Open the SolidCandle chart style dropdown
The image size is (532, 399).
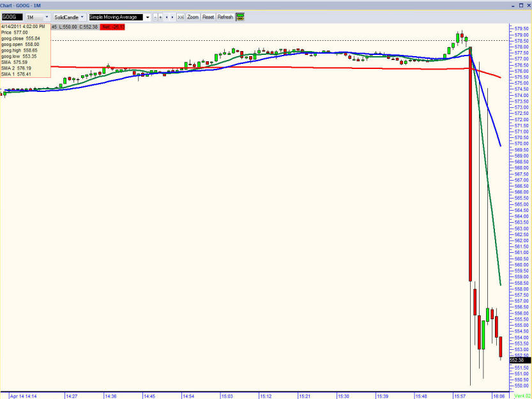69,17
